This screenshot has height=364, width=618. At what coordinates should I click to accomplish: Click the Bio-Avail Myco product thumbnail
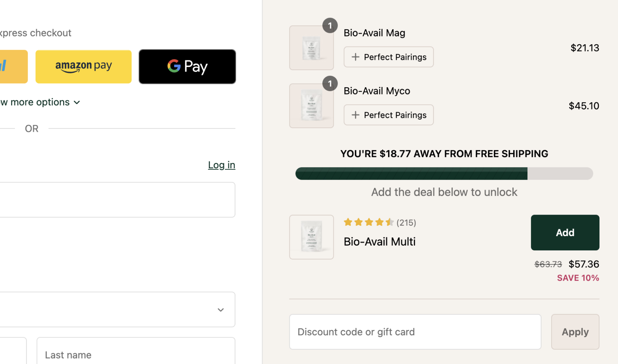click(311, 106)
